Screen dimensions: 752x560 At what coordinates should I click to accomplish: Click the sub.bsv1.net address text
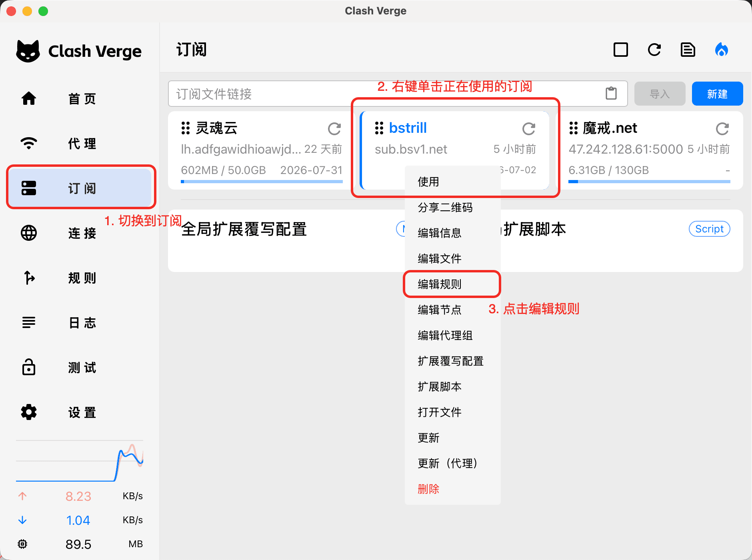click(411, 149)
